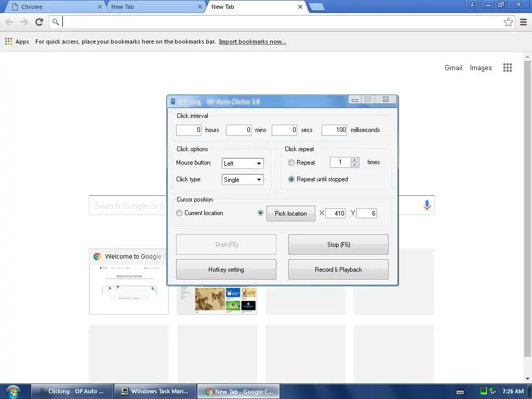Click Chrome's back navigation arrow
The width and height of the screenshot is (532, 399).
pos(9,22)
